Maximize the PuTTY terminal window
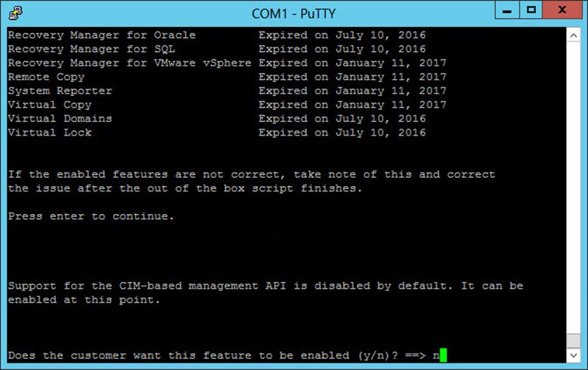The height and width of the screenshot is (370, 588). (x=531, y=10)
